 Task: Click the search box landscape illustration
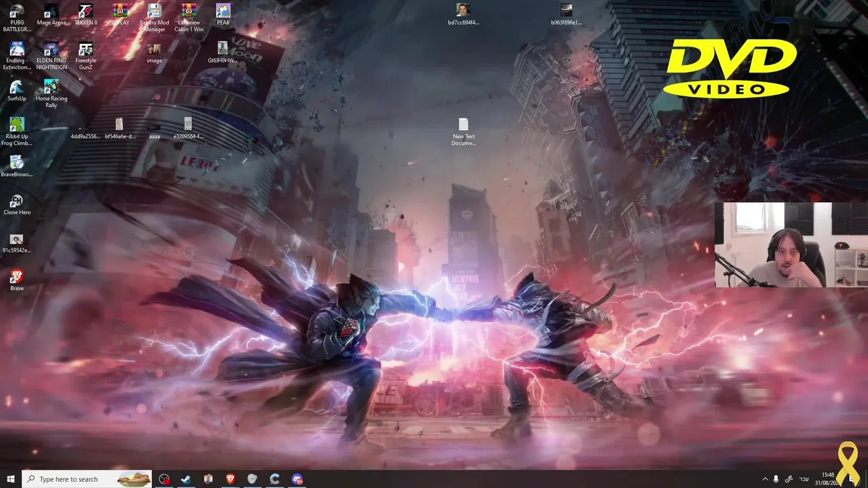[134, 479]
